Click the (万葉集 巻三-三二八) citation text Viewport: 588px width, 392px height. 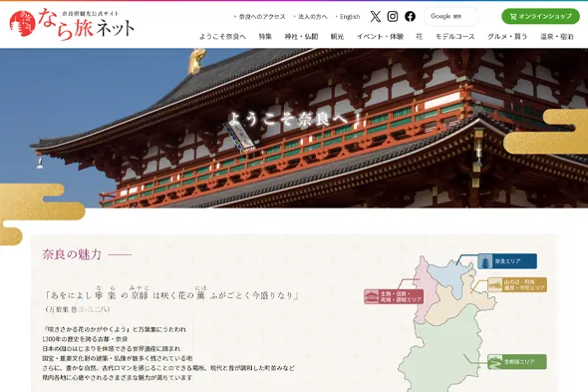pyautogui.click(x=78, y=309)
